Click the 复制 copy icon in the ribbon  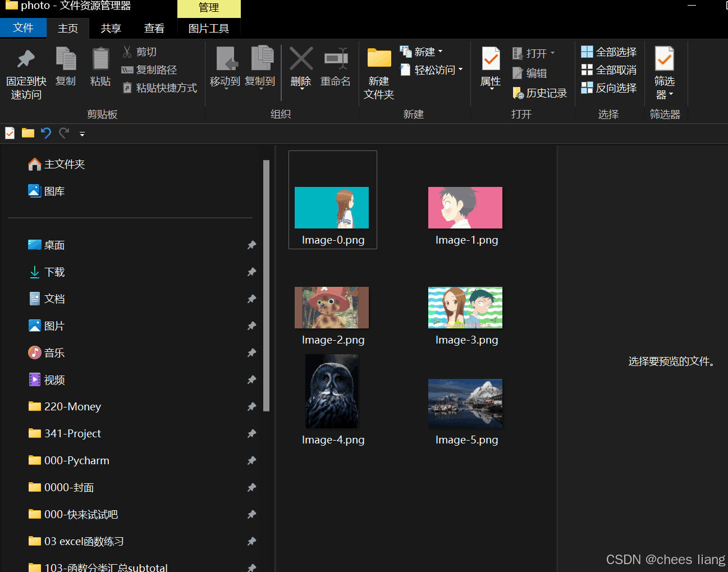[x=66, y=59]
